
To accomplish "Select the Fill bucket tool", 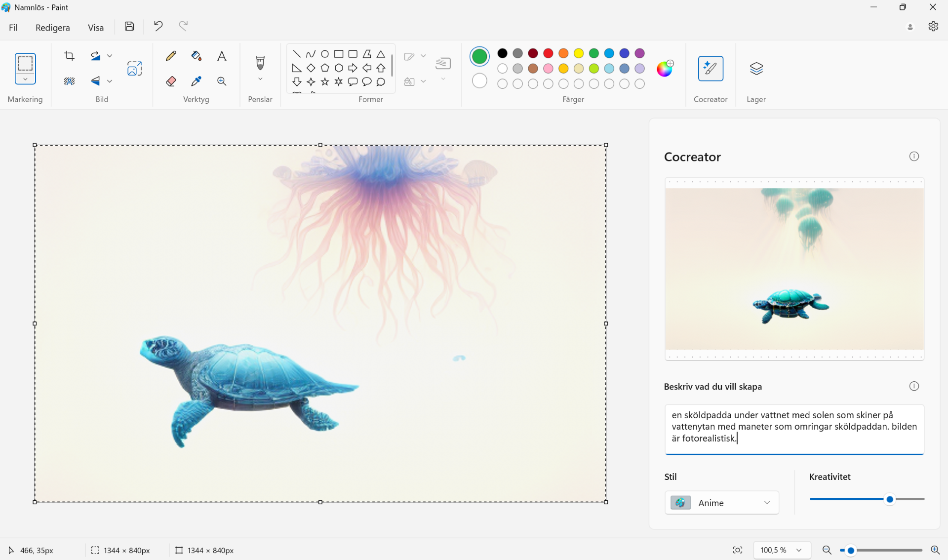I will tap(196, 56).
